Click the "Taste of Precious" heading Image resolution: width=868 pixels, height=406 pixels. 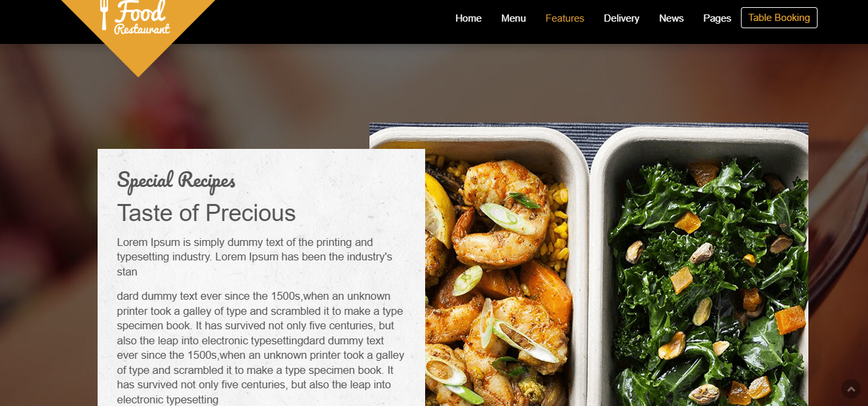[x=206, y=213]
